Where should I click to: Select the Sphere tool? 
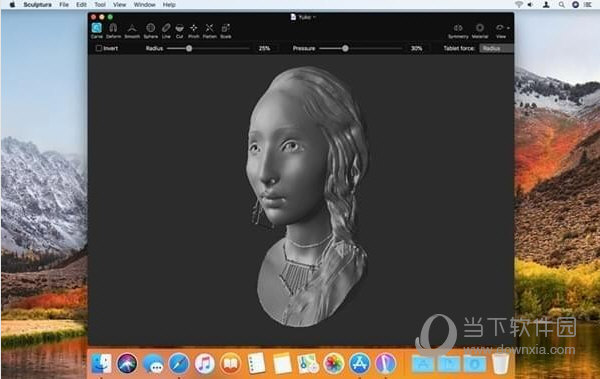pos(151,31)
